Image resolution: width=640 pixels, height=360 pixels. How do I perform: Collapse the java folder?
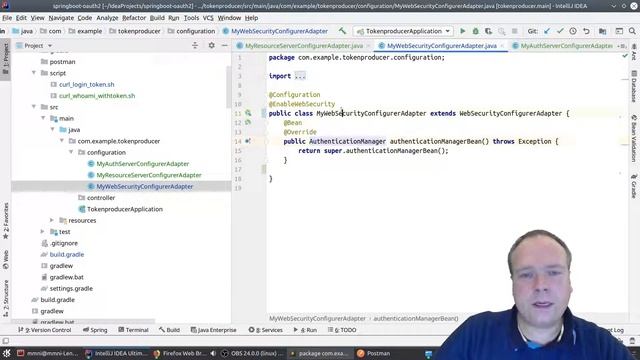coord(53,129)
